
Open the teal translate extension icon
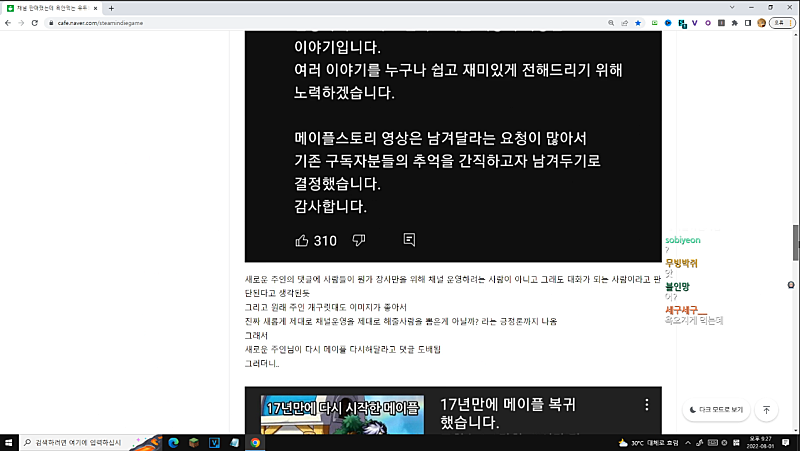(682, 23)
